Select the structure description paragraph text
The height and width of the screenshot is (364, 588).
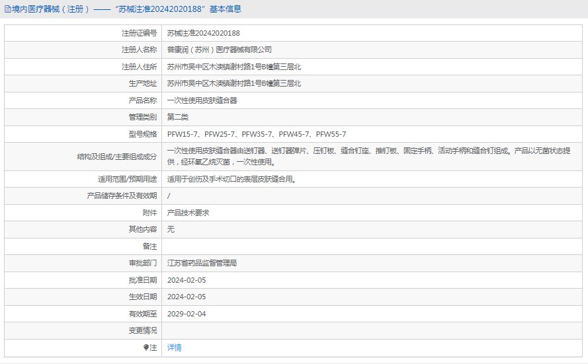[x=368, y=157]
